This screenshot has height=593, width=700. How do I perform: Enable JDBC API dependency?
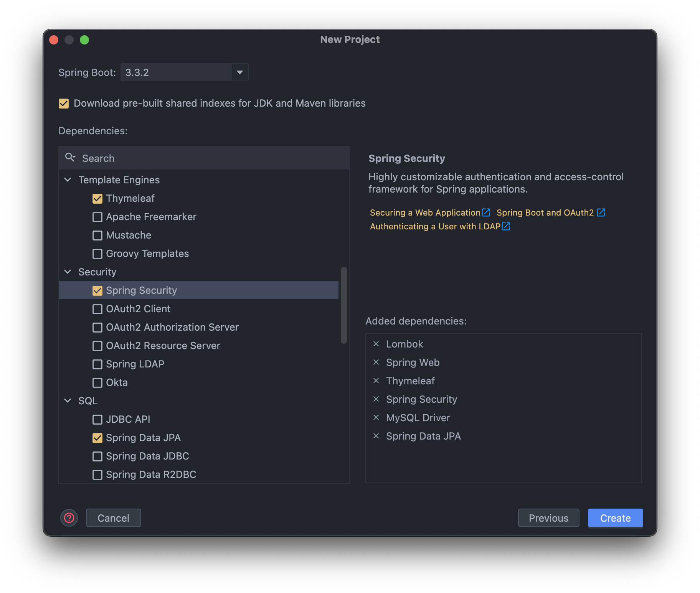click(97, 419)
